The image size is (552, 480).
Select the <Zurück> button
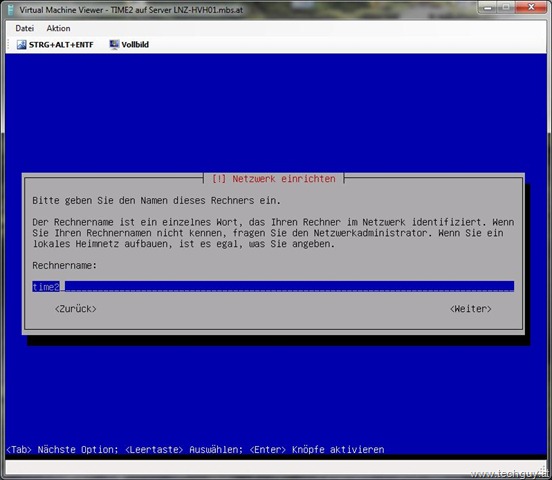pos(75,308)
